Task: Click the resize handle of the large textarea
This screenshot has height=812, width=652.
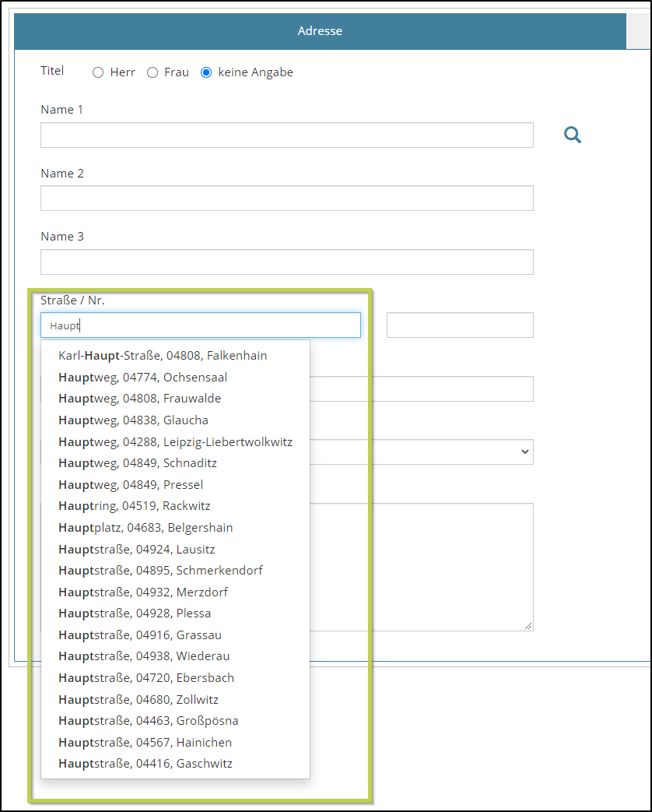Action: 528,625
